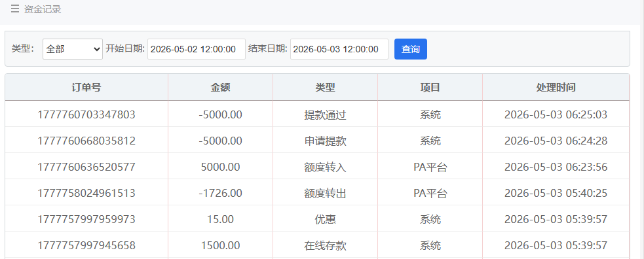Image resolution: width=644 pixels, height=259 pixels.
Task: Click PA平台 in the 额度转入 row
Action: (430, 167)
